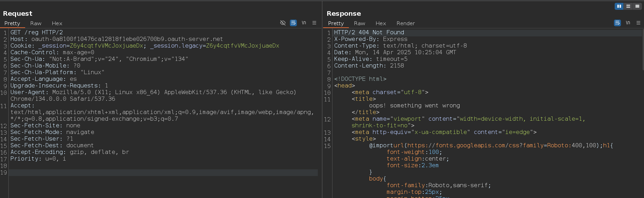Image resolution: width=644 pixels, height=198 pixels.
Task: Toggle word wrap in Response panel
Action: 617,23
